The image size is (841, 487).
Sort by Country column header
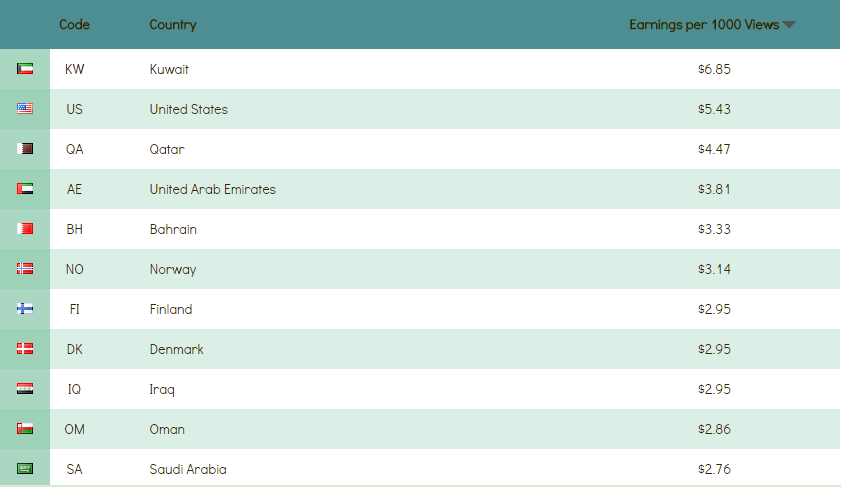click(173, 25)
